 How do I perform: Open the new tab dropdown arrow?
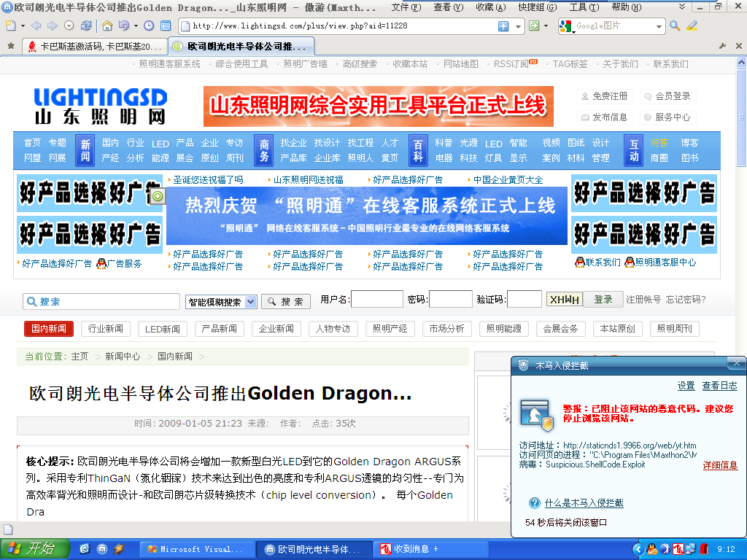23,26
